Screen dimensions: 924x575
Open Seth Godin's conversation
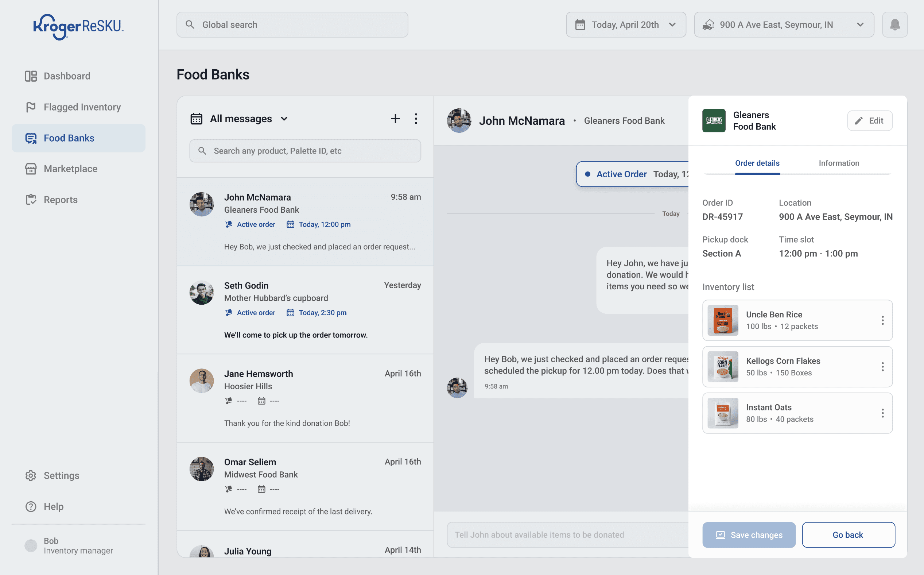click(x=305, y=310)
